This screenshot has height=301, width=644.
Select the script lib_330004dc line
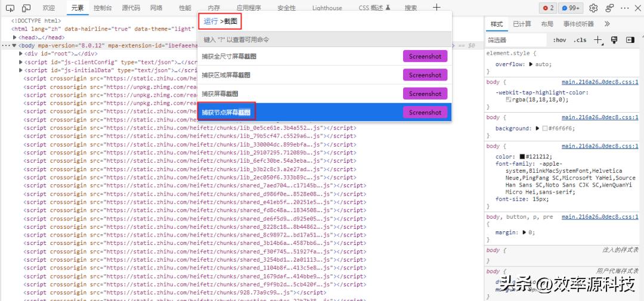[x=190, y=144]
